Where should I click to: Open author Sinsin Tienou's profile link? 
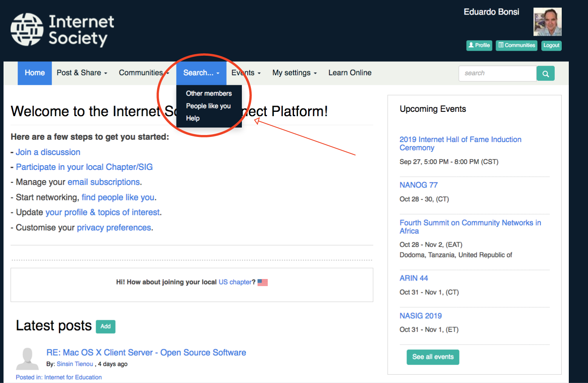[75, 364]
